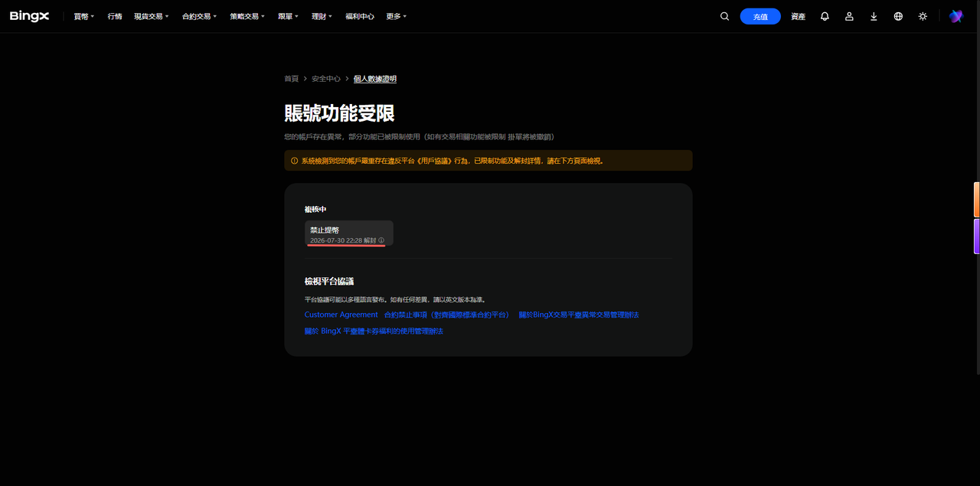Click the 2026-07-30 22:28 解封 text
The image size is (980, 486).
(x=343, y=240)
